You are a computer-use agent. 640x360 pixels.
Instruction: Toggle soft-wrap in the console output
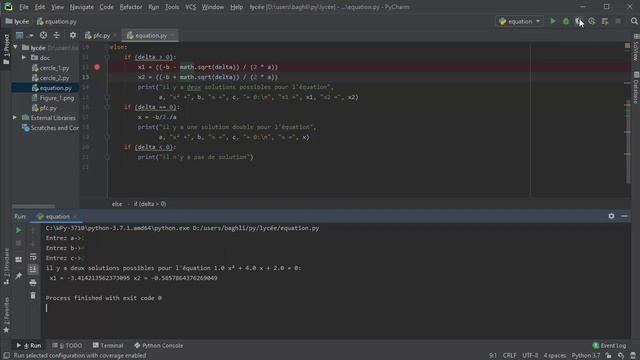pos(33,257)
